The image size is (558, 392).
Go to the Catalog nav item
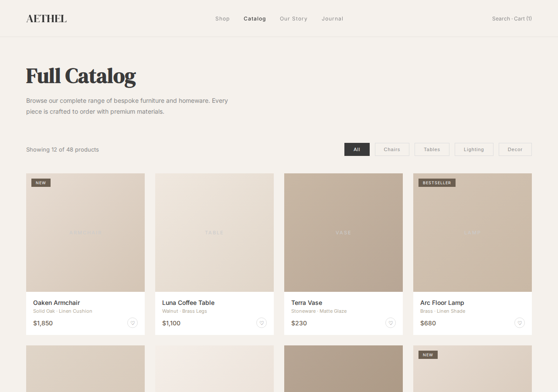pos(255,19)
